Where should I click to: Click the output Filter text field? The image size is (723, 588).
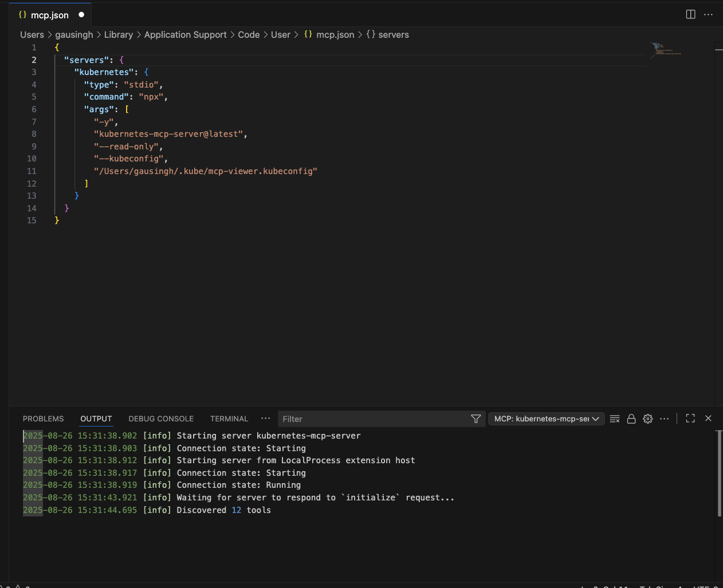pyautogui.click(x=372, y=419)
